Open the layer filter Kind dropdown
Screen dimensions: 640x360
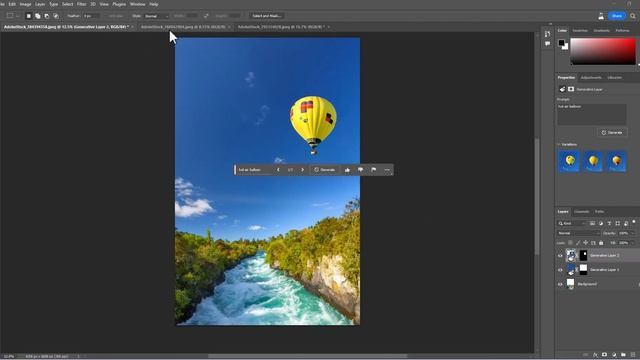click(x=572, y=224)
